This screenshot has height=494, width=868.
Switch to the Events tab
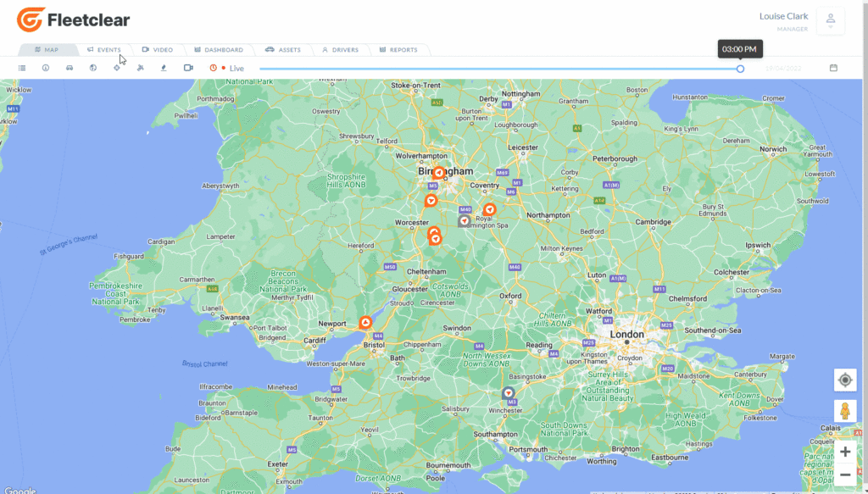[104, 50]
